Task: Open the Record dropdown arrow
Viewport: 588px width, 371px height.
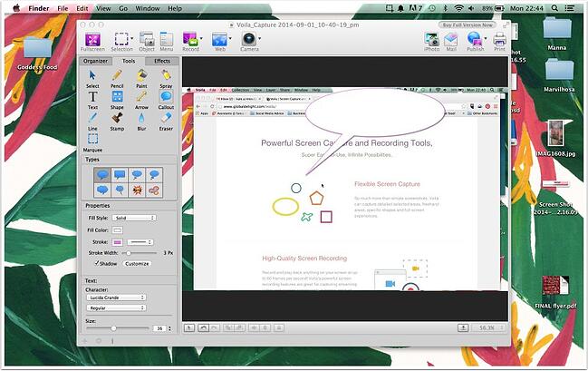Action: (x=201, y=38)
